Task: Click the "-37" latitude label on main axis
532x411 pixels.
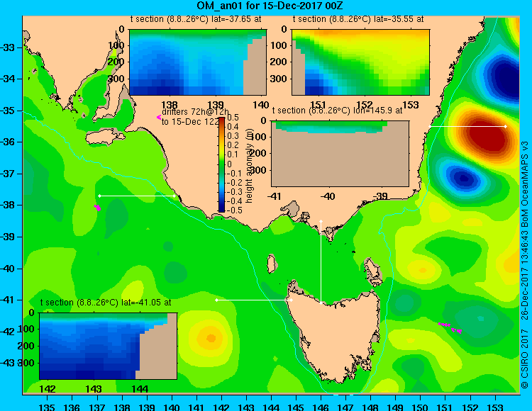Action: (x=8, y=174)
